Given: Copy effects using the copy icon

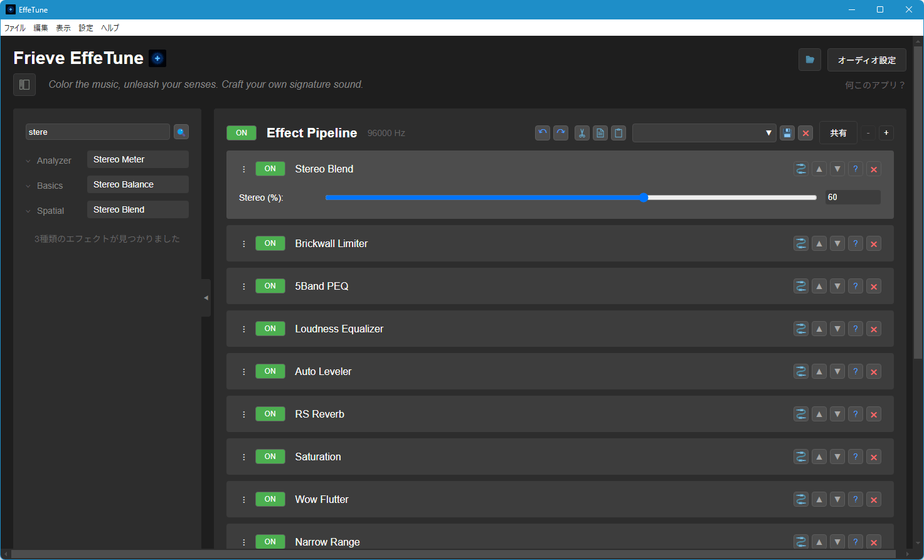Looking at the screenshot, I should coord(600,133).
